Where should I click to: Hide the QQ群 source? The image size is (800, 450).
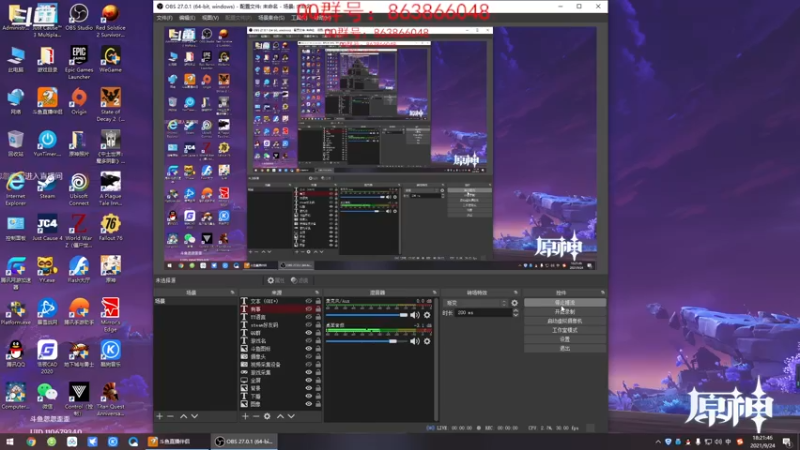coord(309,333)
